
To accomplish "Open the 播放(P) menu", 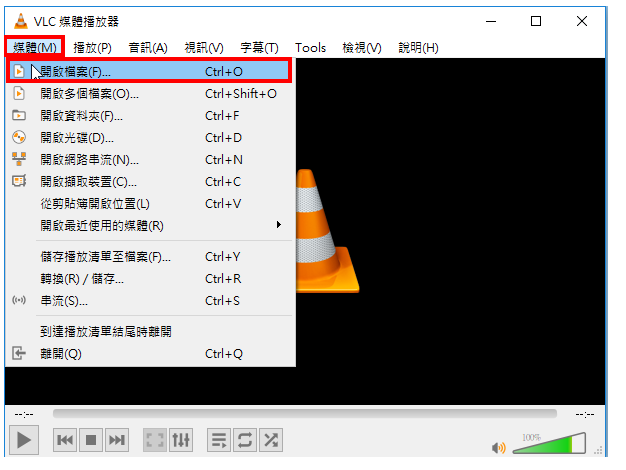I will [x=92, y=48].
